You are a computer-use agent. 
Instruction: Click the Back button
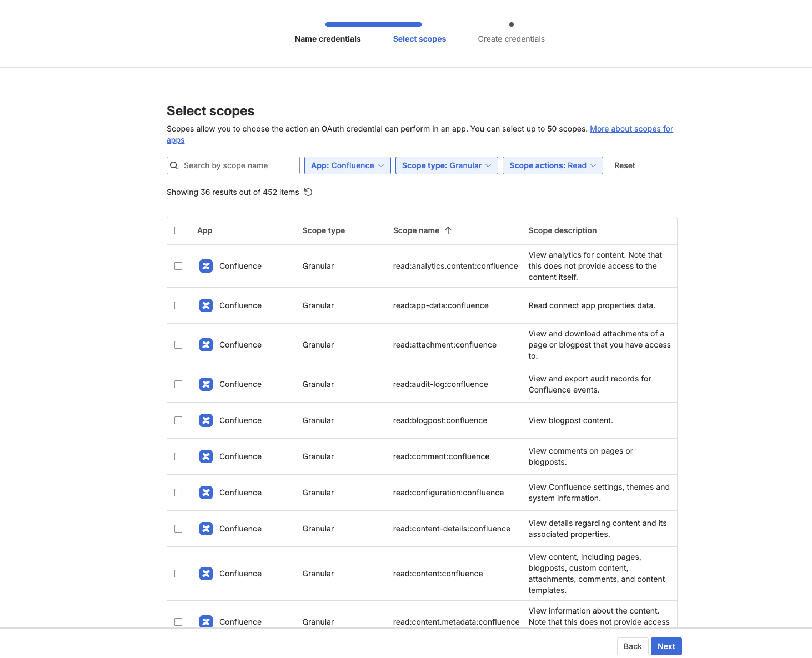(x=633, y=646)
